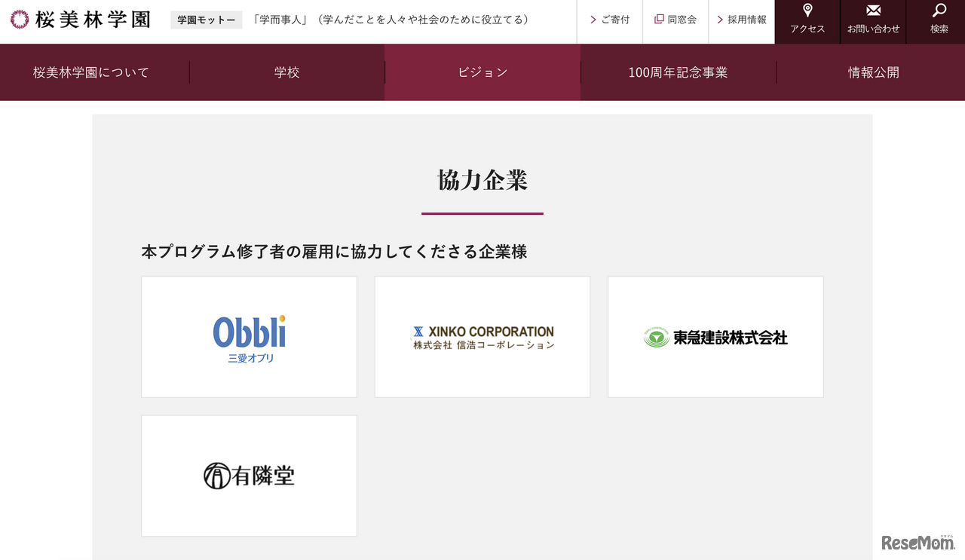
Task: Click the 協力企業 heading
Action: [482, 180]
